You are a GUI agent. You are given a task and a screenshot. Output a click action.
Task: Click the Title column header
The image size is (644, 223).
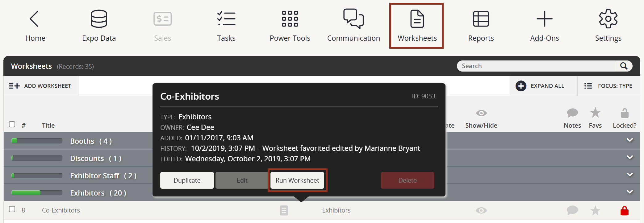tap(48, 126)
